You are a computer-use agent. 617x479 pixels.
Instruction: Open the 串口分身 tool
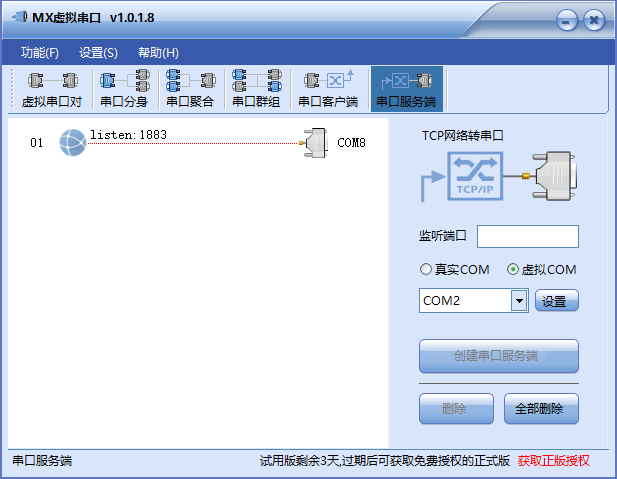[124, 89]
